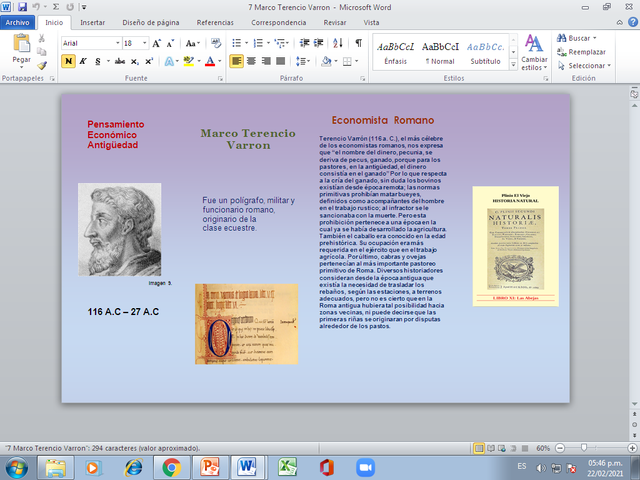The image size is (640, 480).
Task: Open Excel from the taskbar
Action: (x=287, y=468)
